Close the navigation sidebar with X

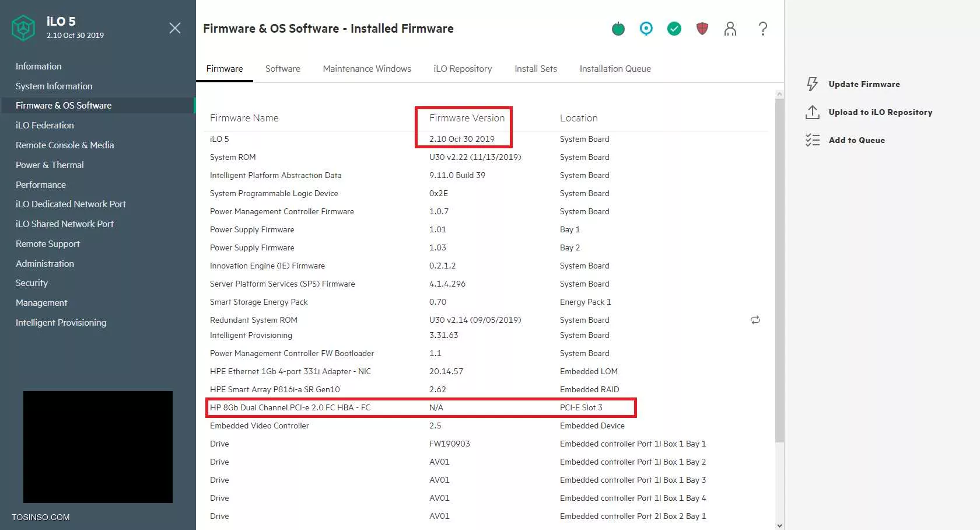click(x=174, y=28)
